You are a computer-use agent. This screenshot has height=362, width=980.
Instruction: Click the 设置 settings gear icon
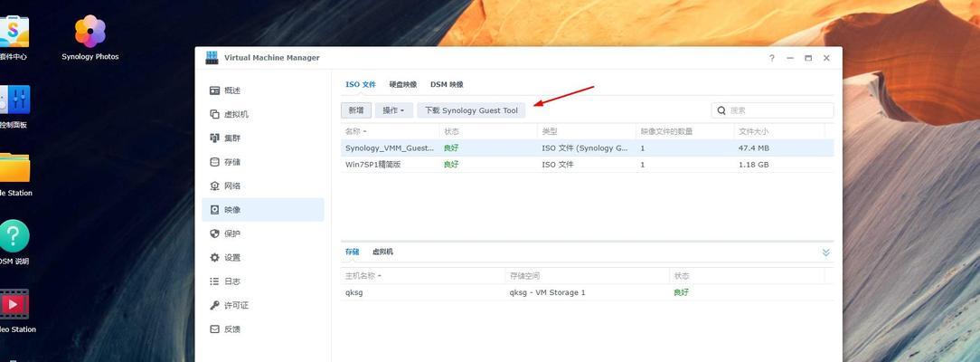click(x=214, y=258)
